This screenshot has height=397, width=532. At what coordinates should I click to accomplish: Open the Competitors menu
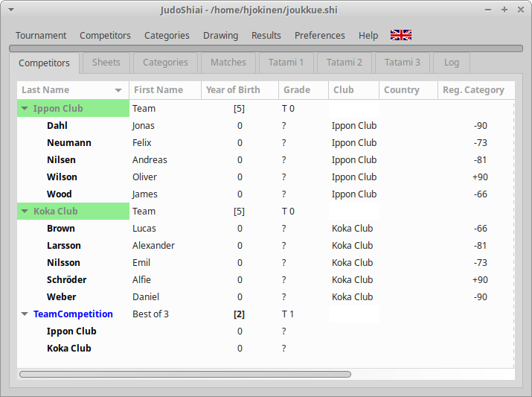(105, 35)
